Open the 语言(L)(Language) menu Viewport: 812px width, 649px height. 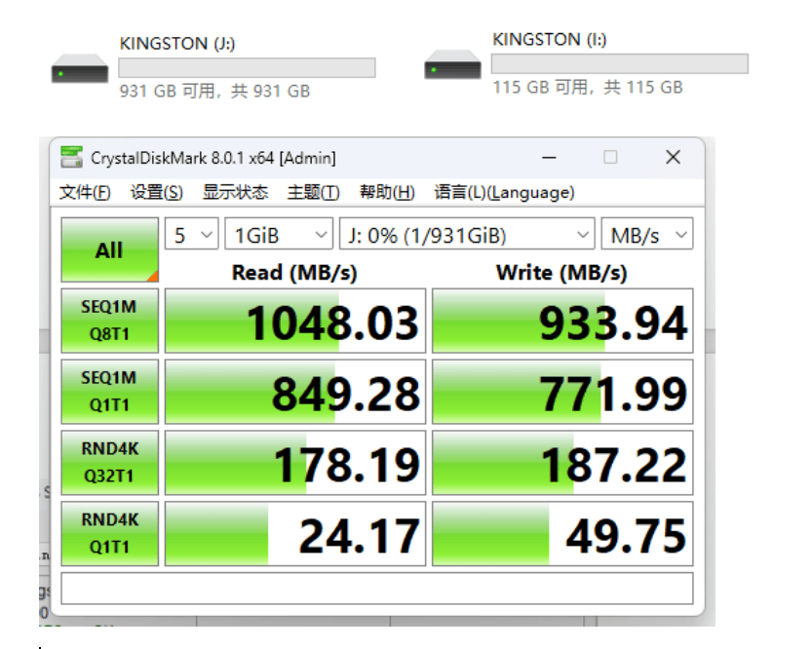[x=504, y=192]
